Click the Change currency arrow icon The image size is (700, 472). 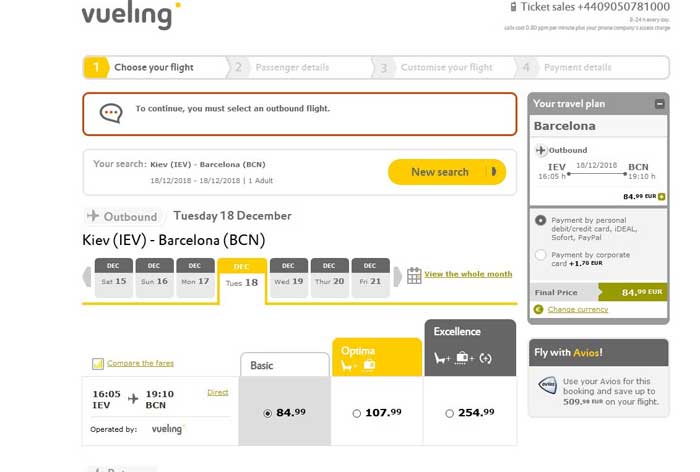pyautogui.click(x=538, y=309)
